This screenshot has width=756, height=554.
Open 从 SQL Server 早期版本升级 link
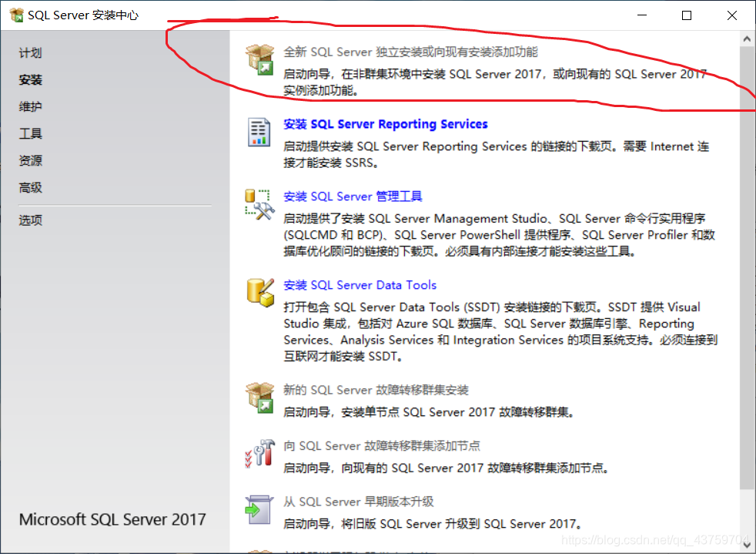358,502
